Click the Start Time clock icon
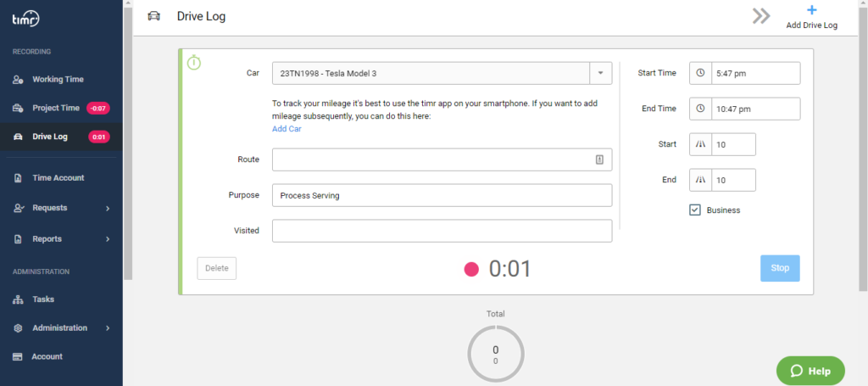The width and height of the screenshot is (868, 386). pos(700,73)
